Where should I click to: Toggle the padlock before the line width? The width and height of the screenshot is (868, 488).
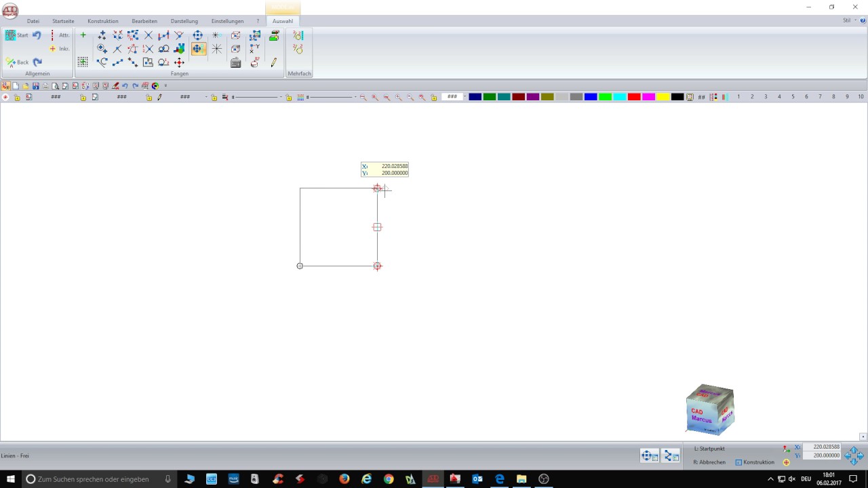(289, 98)
